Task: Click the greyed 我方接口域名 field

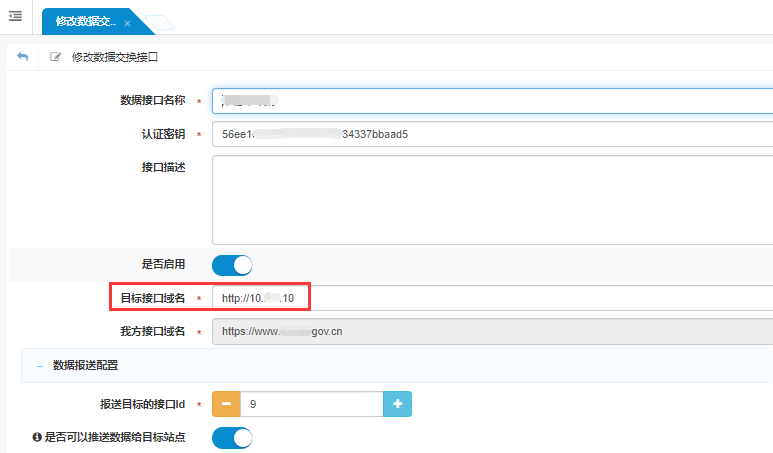Action: coord(492,331)
